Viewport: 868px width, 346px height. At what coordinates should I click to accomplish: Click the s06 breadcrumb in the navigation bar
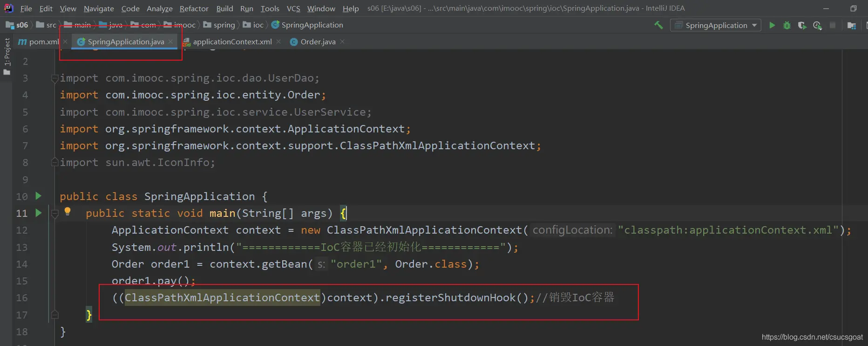17,25
